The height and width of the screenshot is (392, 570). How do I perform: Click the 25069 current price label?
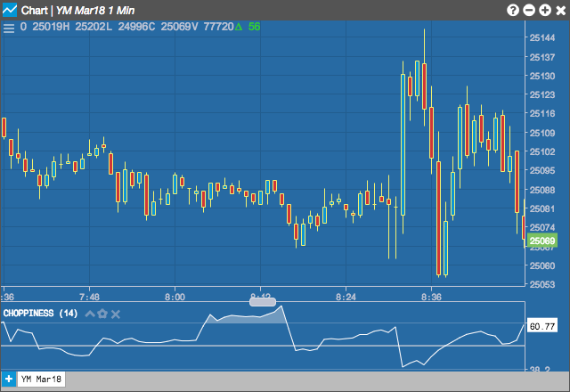(x=542, y=241)
